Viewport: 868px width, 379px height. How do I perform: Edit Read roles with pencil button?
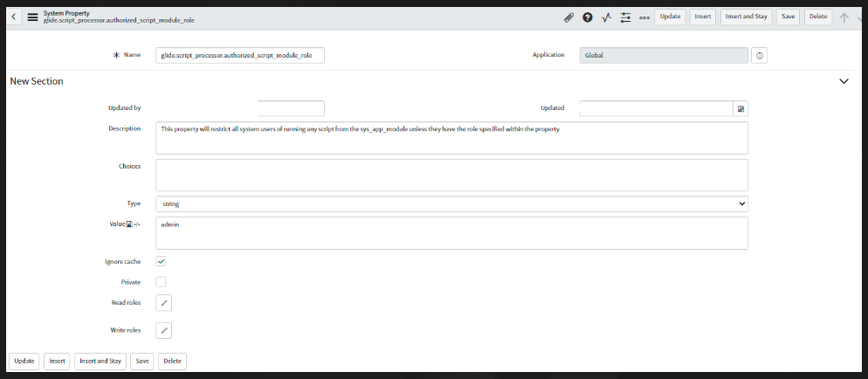click(164, 303)
